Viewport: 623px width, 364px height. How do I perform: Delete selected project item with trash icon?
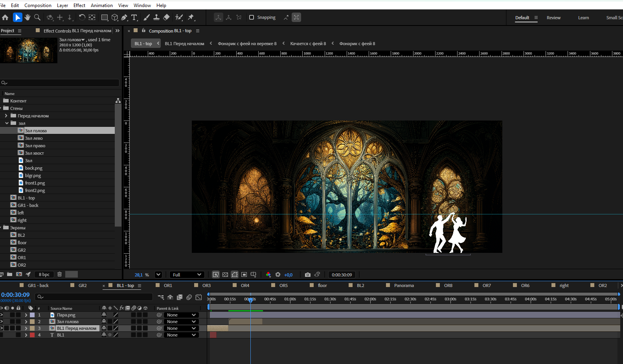coord(60,274)
